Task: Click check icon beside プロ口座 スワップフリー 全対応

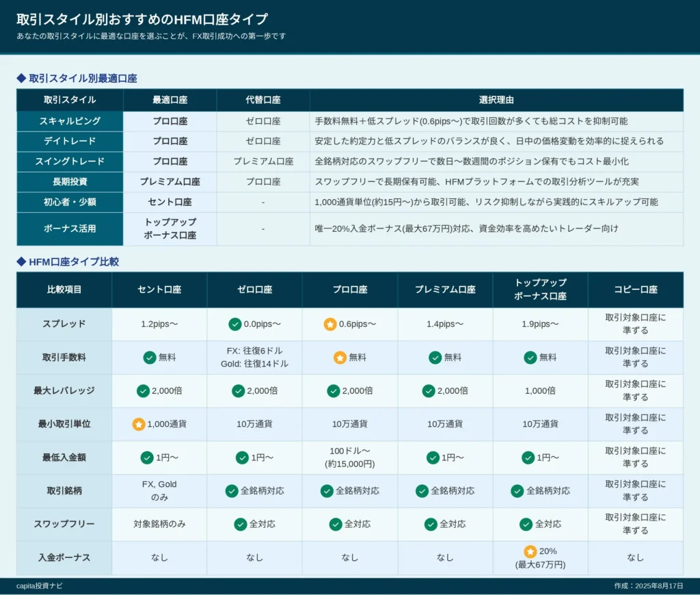Action: 336,525
